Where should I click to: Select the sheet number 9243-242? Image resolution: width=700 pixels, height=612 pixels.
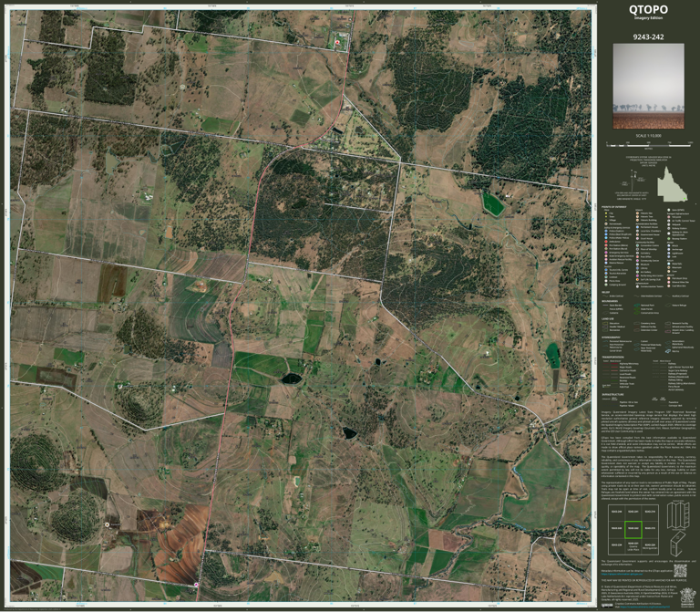[x=648, y=37]
